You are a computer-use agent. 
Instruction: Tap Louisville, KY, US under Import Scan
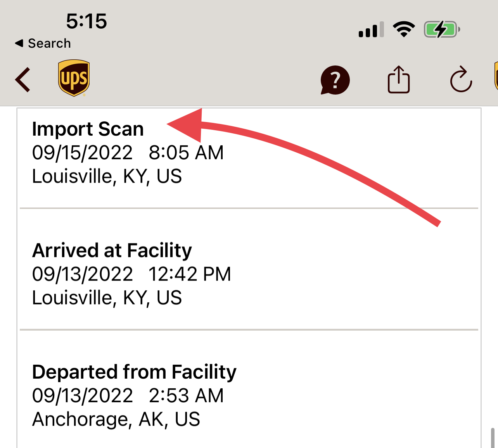(107, 176)
